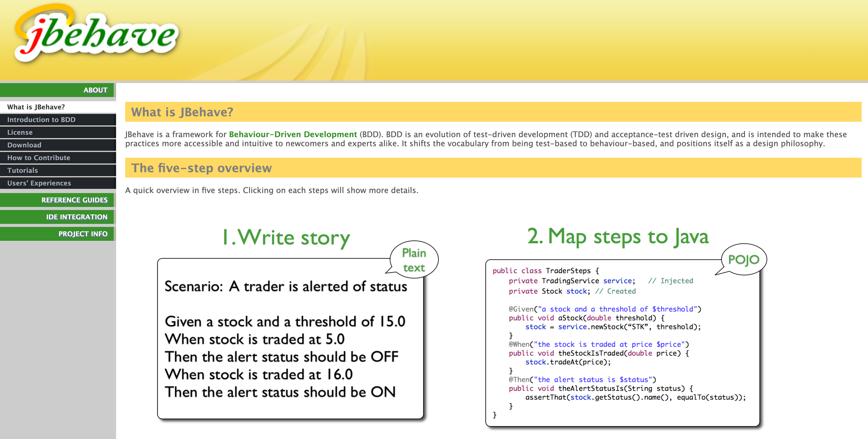This screenshot has height=439, width=868.
Task: Open the 'Introduction to BDD' page
Action: [41, 120]
